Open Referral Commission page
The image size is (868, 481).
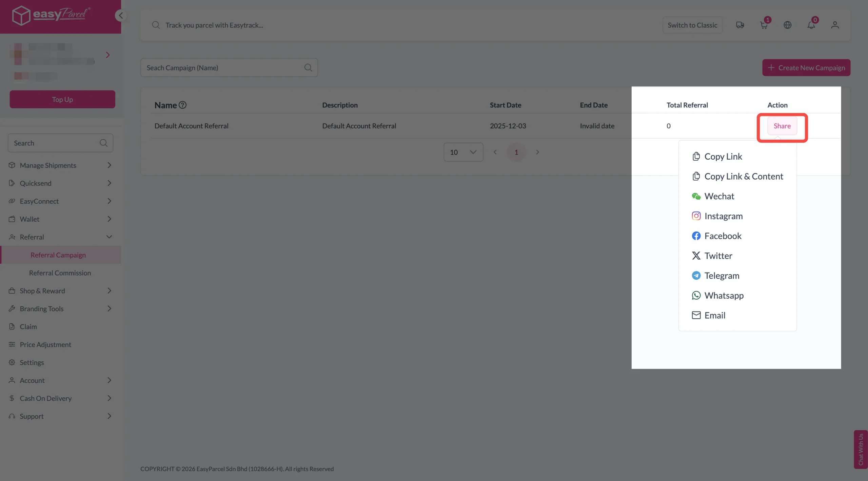click(x=60, y=273)
